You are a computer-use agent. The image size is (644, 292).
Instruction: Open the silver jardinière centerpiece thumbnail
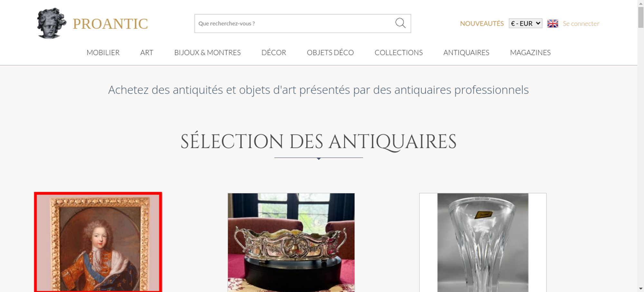point(291,242)
